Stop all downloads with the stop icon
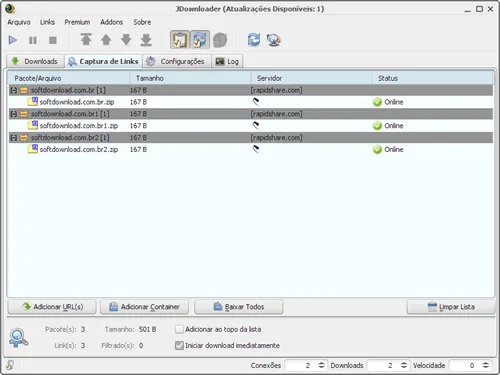The image size is (500, 375). (x=53, y=40)
